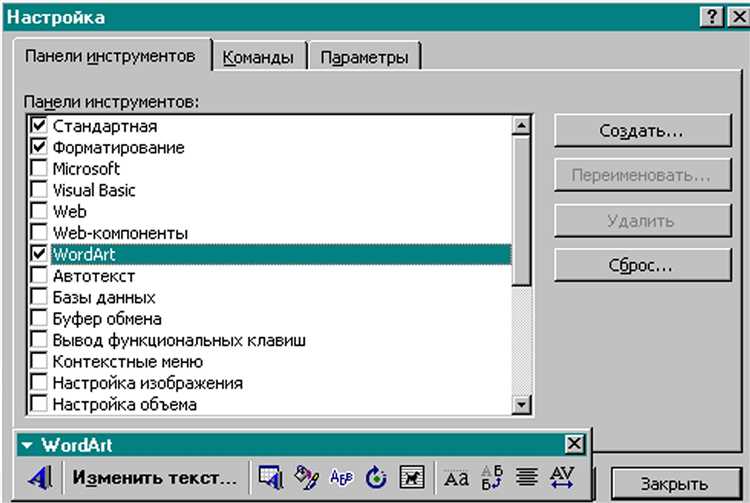The height and width of the screenshot is (503, 750).
Task: Check the Буфер обмена checkbox
Action: pyautogui.click(x=38, y=318)
